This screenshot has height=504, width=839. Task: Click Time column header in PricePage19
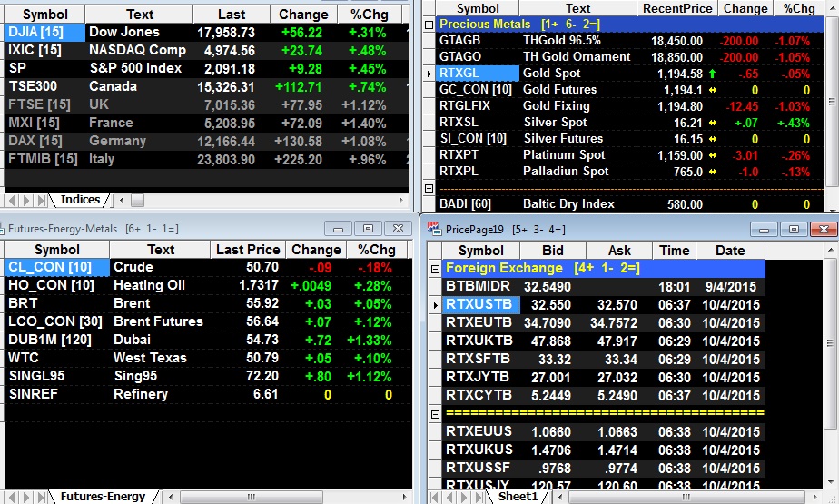(674, 251)
